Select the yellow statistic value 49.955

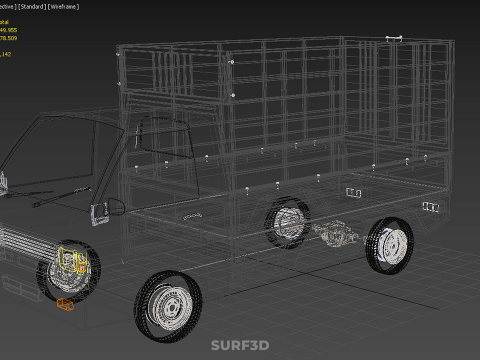(9, 30)
